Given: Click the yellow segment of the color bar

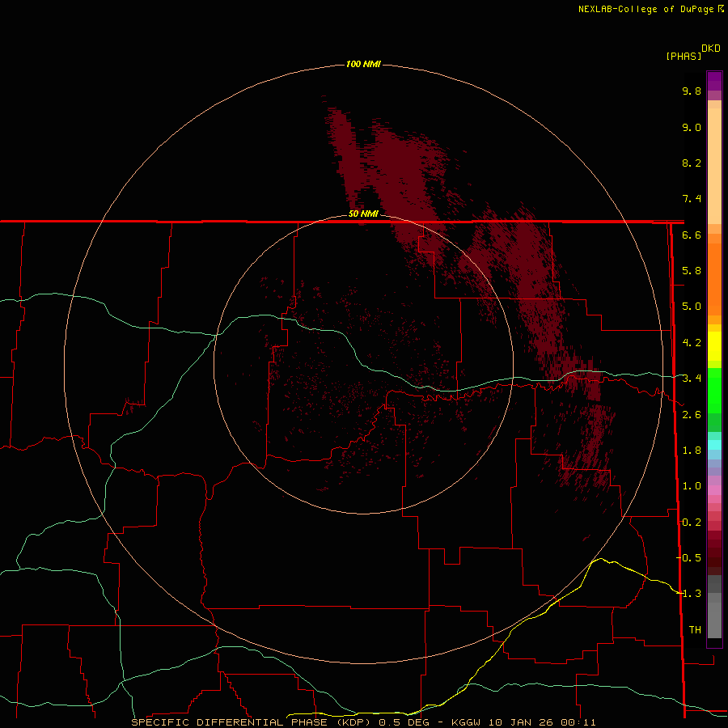Looking at the screenshot, I should [714, 346].
